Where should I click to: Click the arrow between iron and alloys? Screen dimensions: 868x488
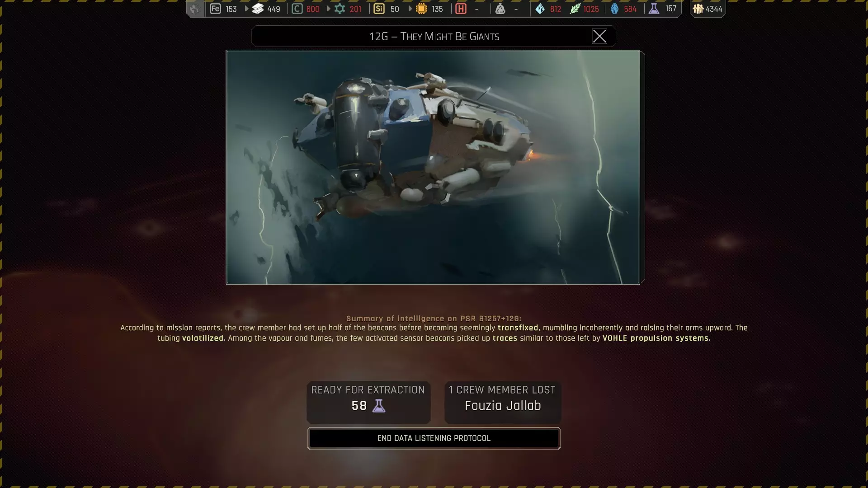pos(246,9)
